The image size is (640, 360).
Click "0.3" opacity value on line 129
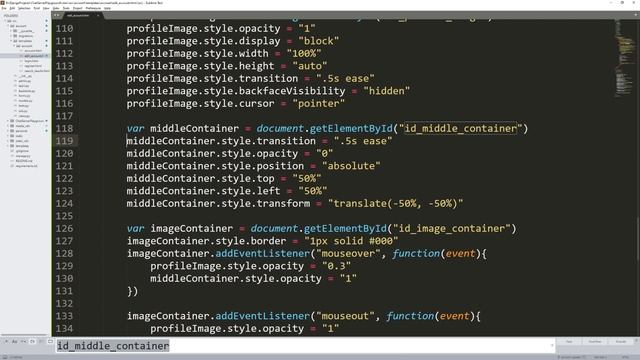pyautogui.click(x=336, y=266)
